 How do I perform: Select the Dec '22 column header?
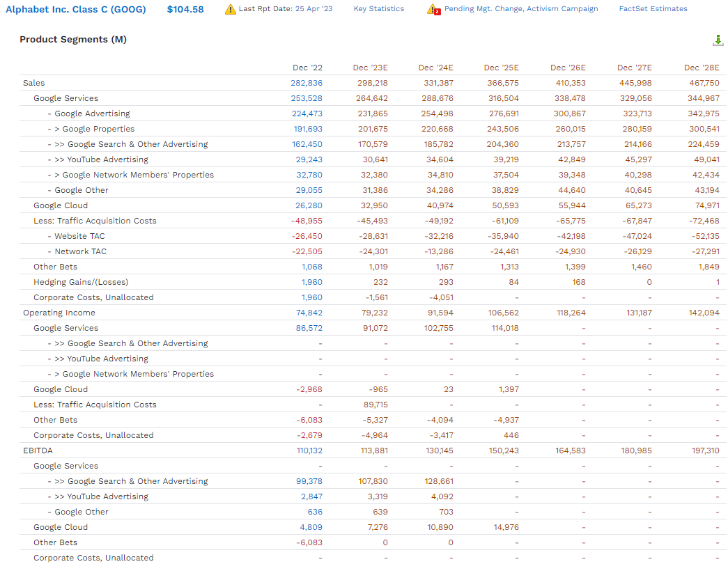coord(307,68)
